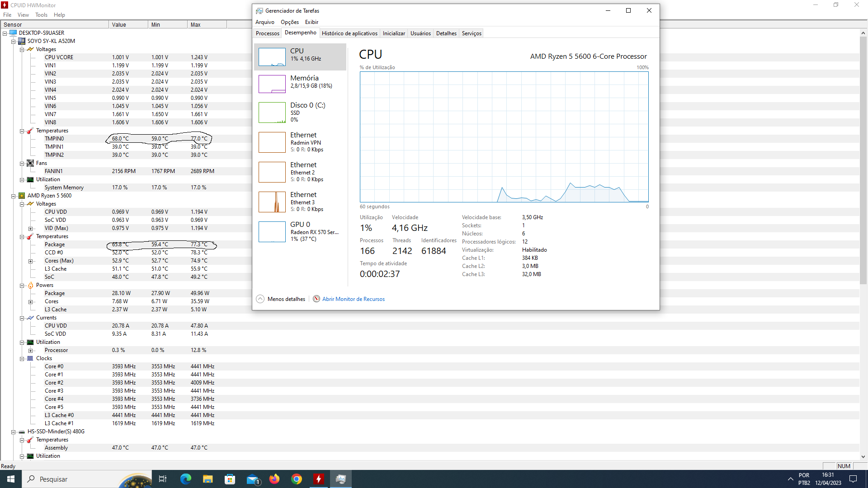The width and height of the screenshot is (868, 488).
Task: Click the Powers flame icon under Ryzen
Action: tap(30, 285)
